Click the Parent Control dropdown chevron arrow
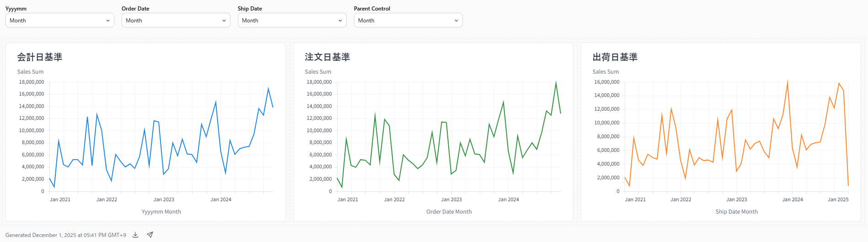Viewport: 868px width, 242px height. (456, 21)
